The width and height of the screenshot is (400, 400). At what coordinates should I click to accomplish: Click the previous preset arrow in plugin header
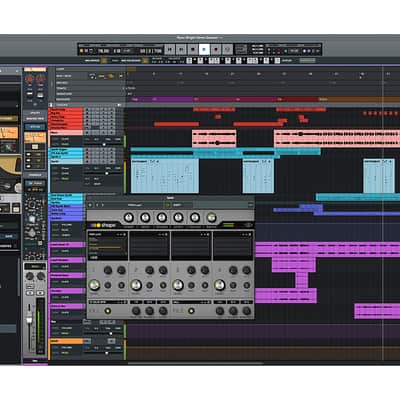pos(97,205)
